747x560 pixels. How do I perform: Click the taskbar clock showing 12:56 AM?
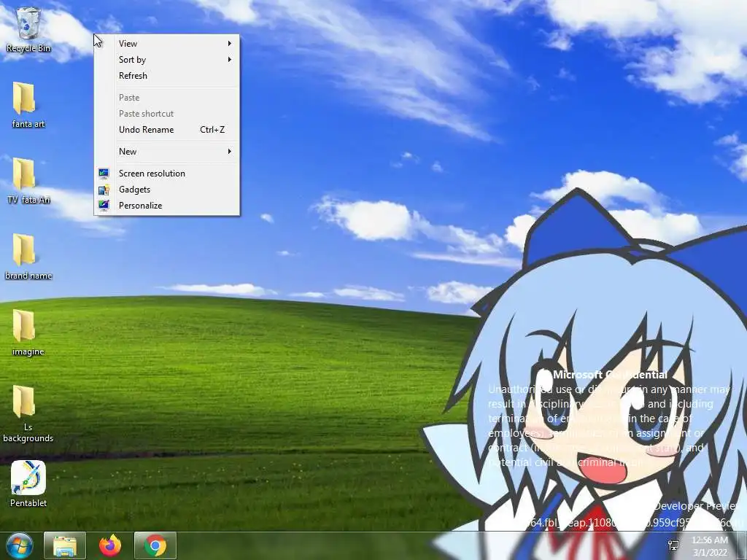click(710, 540)
